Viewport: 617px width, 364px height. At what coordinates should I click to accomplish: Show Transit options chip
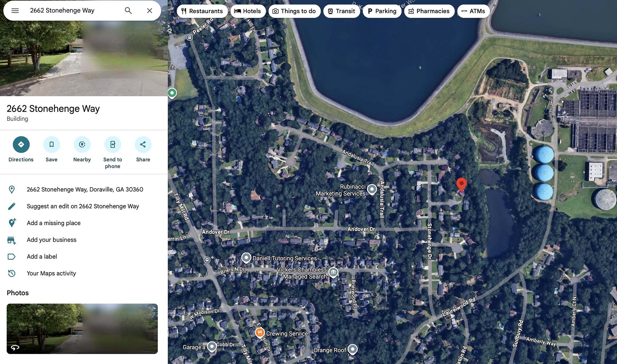[341, 11]
